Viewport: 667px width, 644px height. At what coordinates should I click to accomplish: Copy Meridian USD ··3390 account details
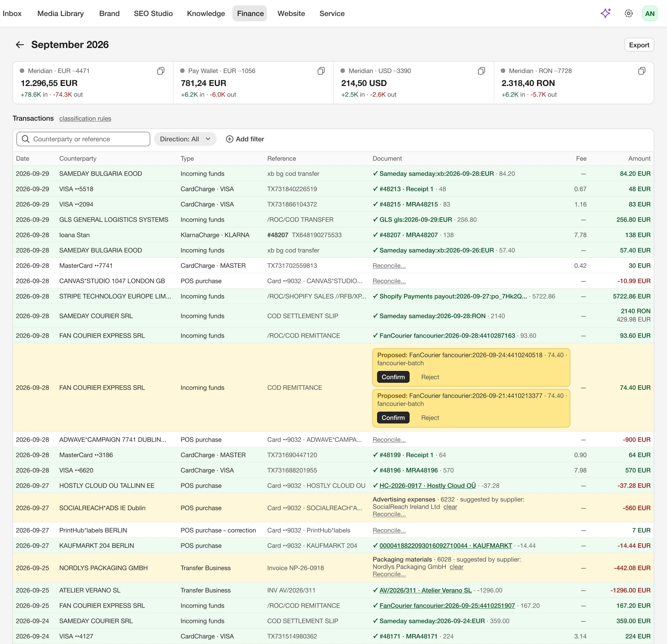click(481, 71)
